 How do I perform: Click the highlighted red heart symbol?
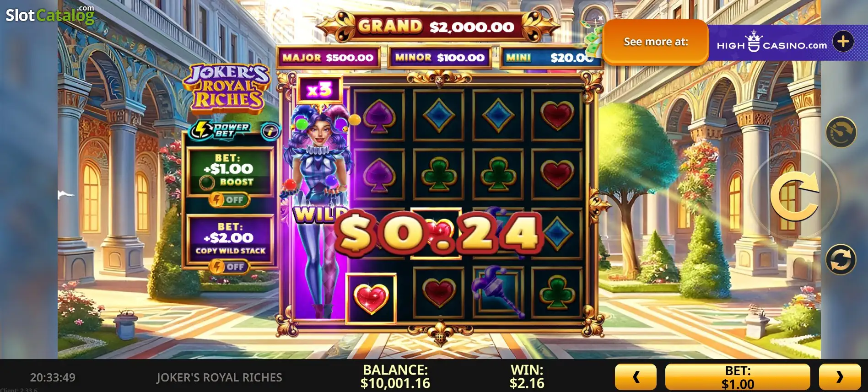point(371,299)
